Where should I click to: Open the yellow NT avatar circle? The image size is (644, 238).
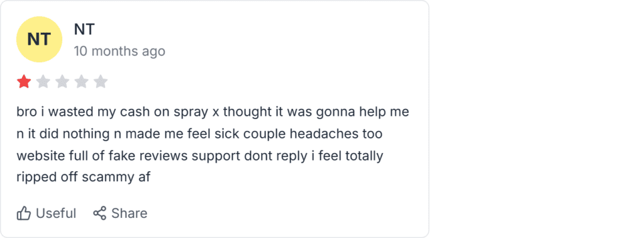39,40
